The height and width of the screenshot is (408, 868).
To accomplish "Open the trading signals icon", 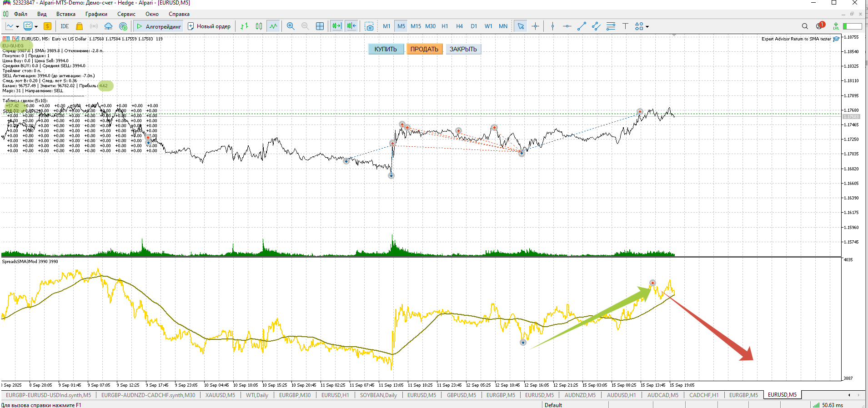I will pyautogui.click(x=94, y=26).
